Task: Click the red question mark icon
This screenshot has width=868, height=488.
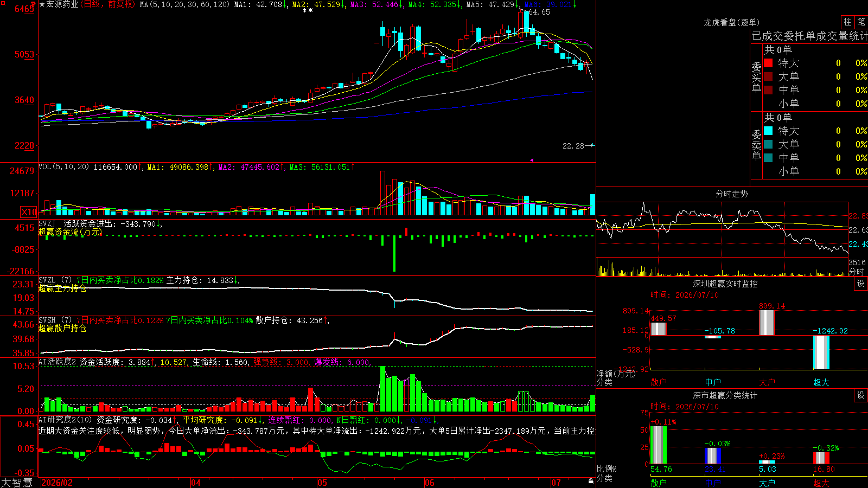Action: [33, 4]
